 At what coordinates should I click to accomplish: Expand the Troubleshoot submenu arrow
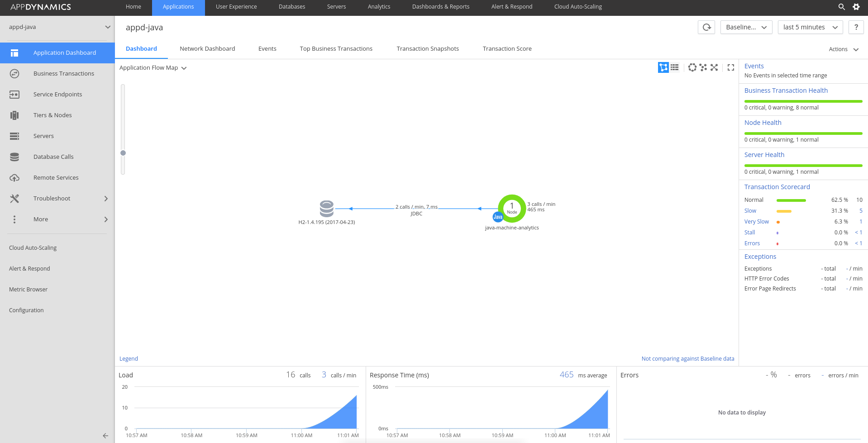[106, 199]
